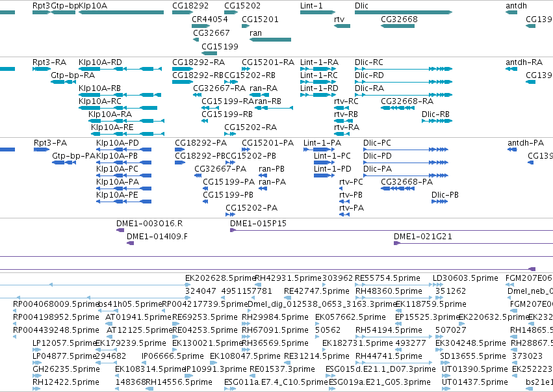Click the ran-PB protein label

(272, 169)
